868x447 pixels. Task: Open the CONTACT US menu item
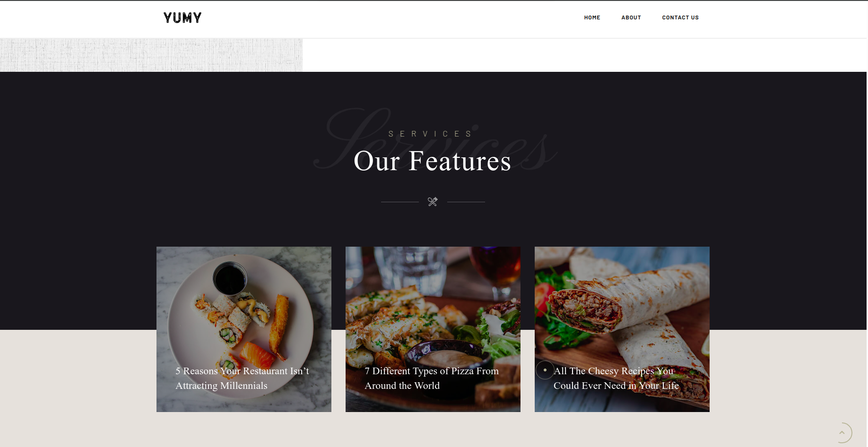(x=680, y=17)
